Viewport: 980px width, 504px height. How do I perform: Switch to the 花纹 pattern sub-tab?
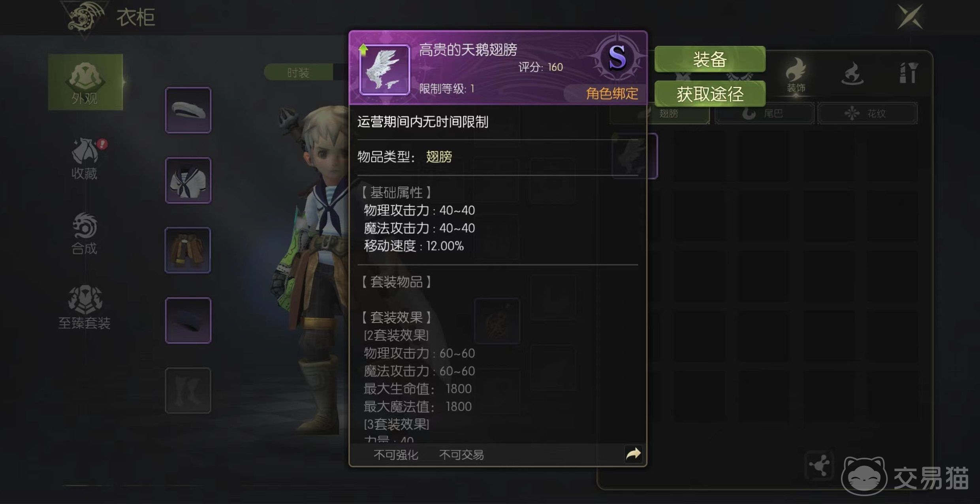pos(867,114)
